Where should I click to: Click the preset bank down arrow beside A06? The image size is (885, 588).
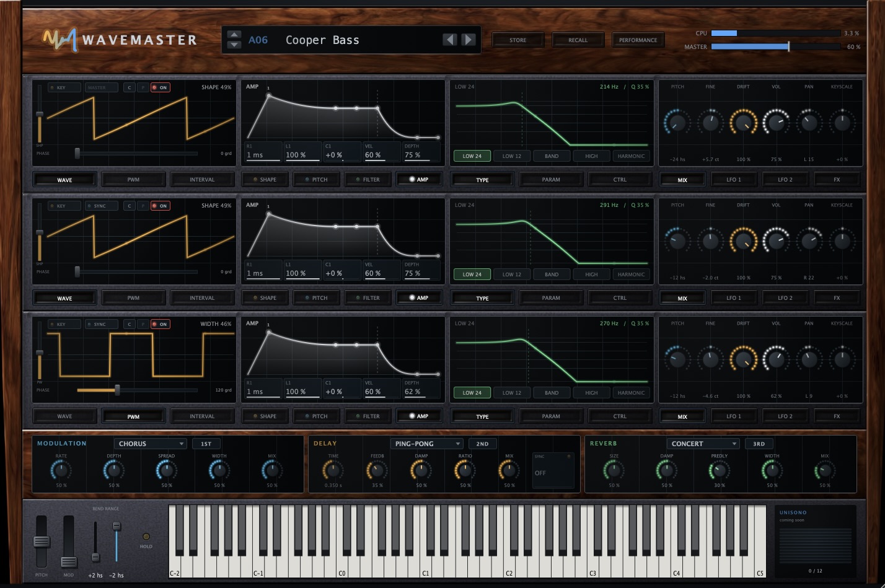pos(234,45)
